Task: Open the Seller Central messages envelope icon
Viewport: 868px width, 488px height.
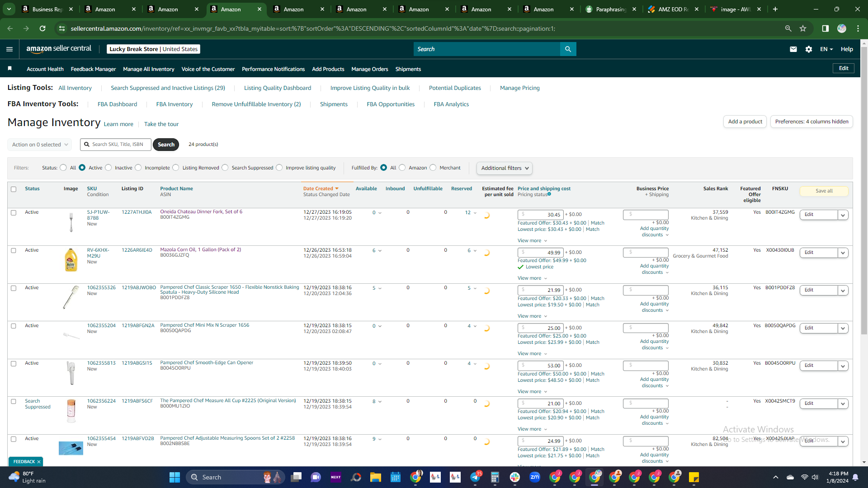Action: (x=793, y=49)
